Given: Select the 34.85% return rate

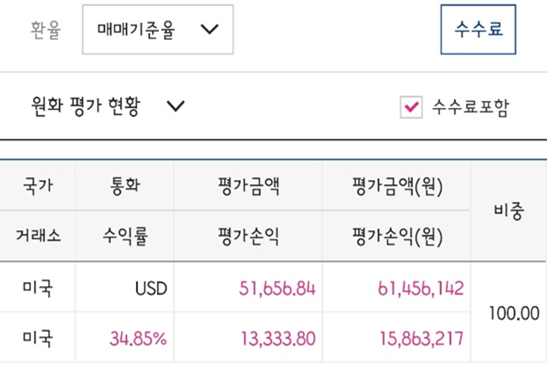Looking at the screenshot, I should point(138,339).
